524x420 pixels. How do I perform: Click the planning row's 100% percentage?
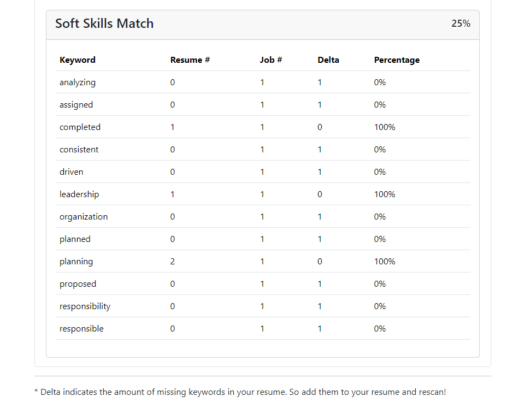pyautogui.click(x=384, y=261)
